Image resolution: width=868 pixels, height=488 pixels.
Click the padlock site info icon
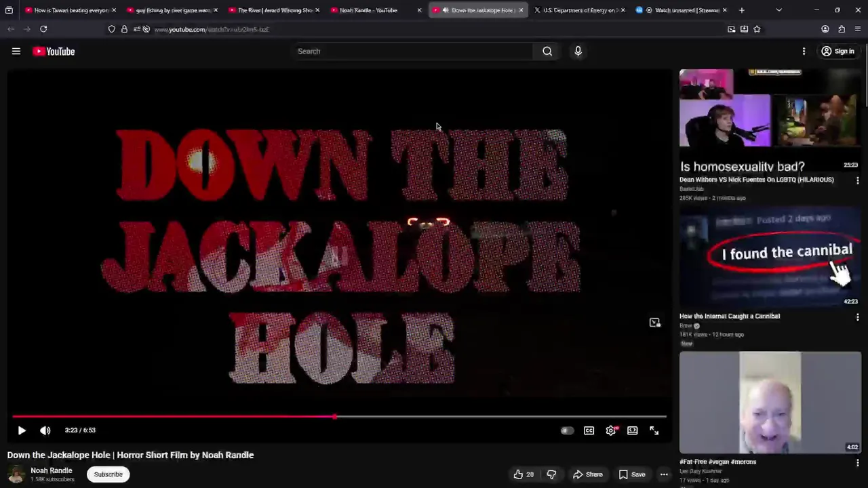pyautogui.click(x=124, y=29)
